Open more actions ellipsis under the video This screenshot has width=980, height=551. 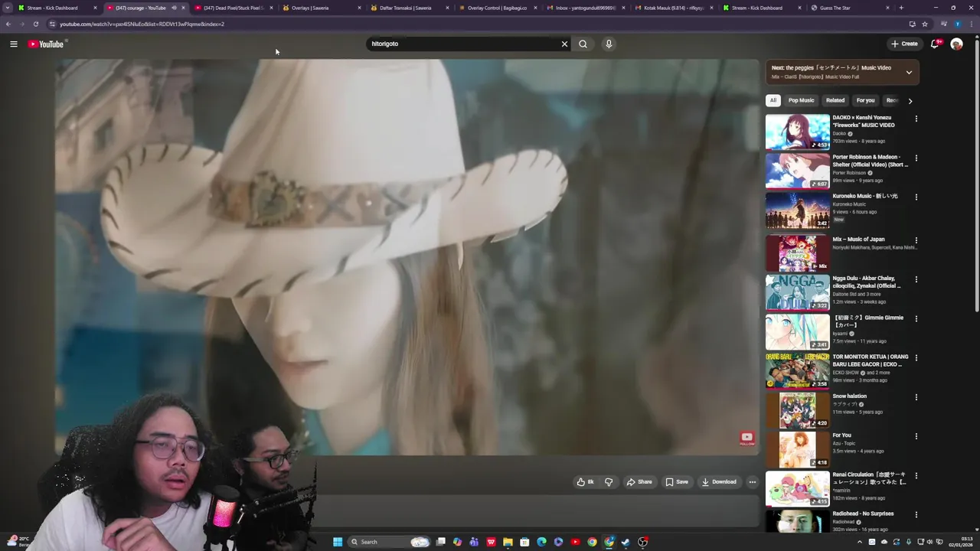point(753,482)
